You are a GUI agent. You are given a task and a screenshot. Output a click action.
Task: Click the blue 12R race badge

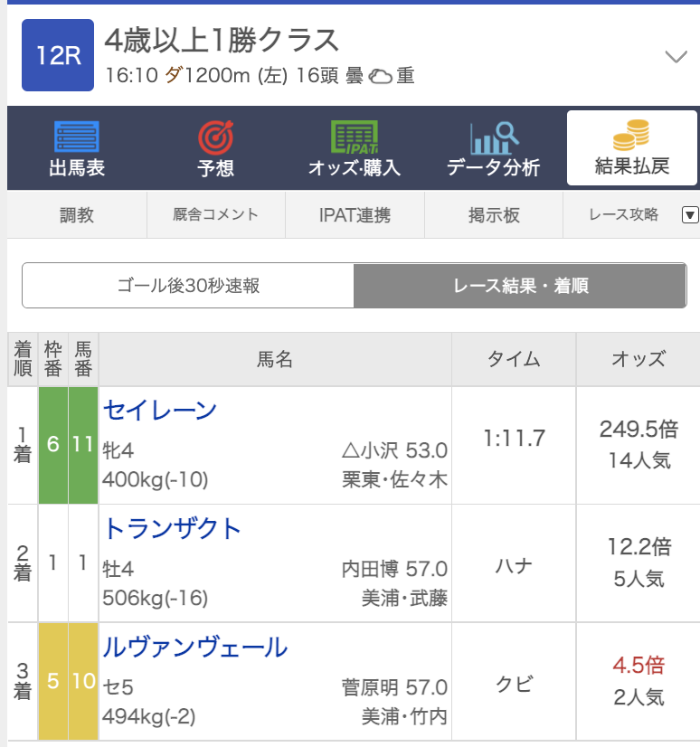click(x=58, y=55)
